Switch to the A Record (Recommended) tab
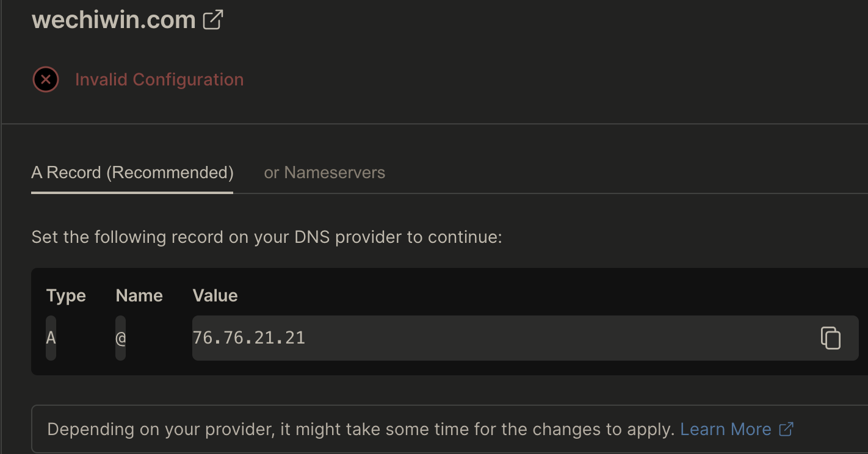This screenshot has height=454, width=868. point(132,173)
